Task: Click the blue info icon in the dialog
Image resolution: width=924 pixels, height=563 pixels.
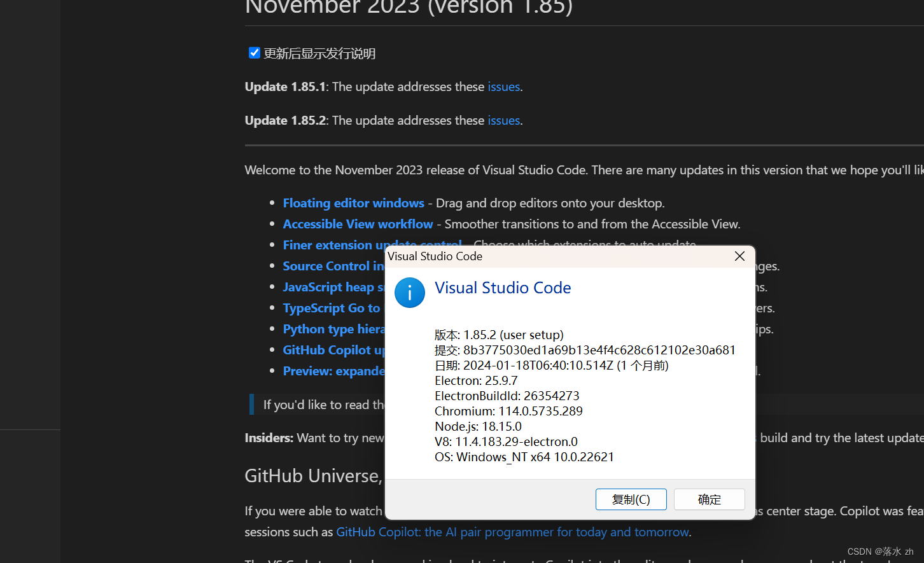Action: [x=410, y=293]
